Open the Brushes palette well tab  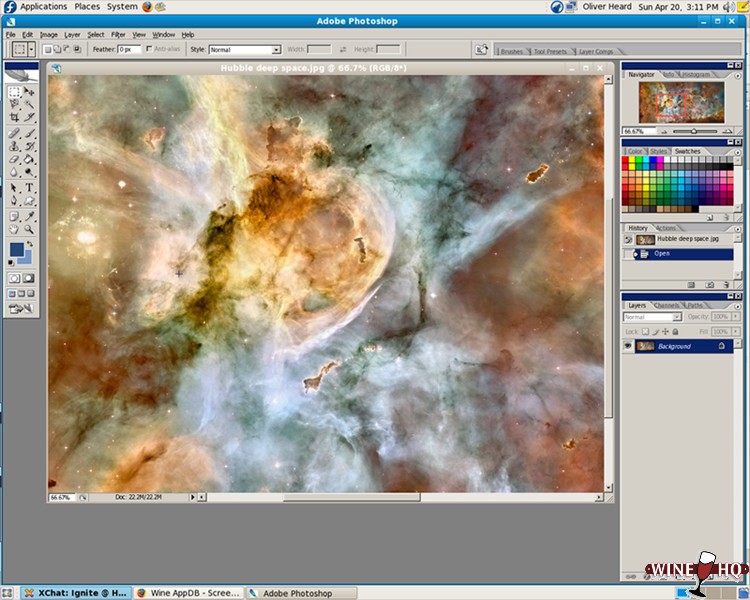tap(511, 51)
